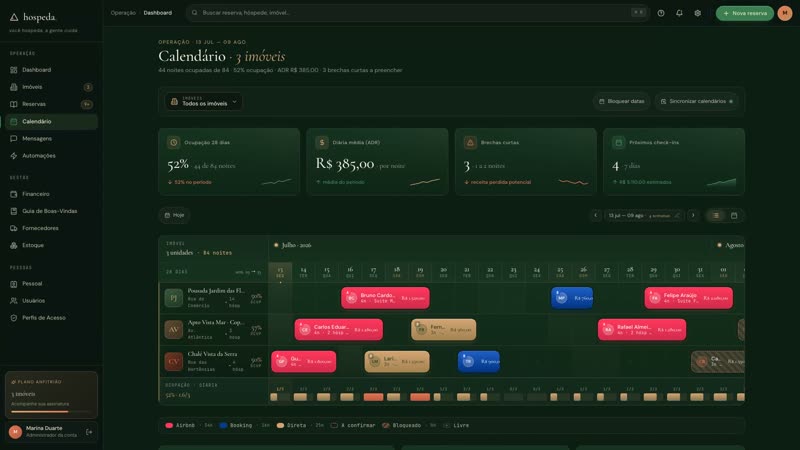This screenshot has width=800, height=450.
Task: Click the logout icon next to Marina Duarte
Action: (89, 432)
